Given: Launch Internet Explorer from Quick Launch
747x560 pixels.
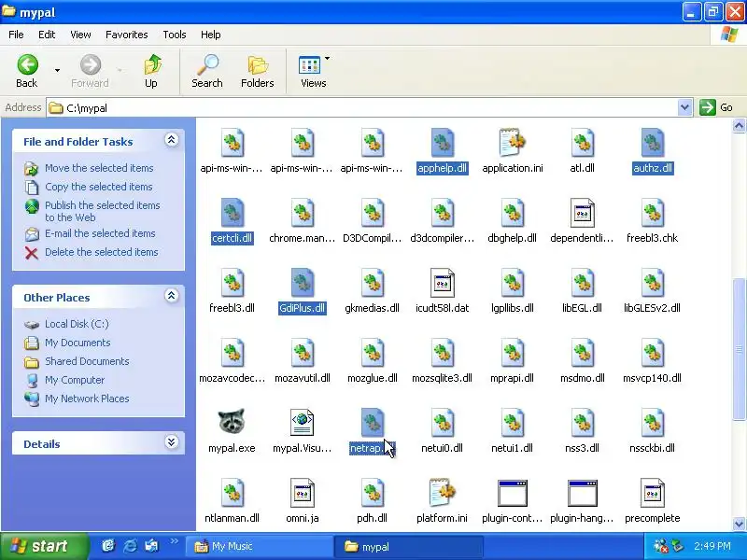Looking at the screenshot, I should pos(130,546).
